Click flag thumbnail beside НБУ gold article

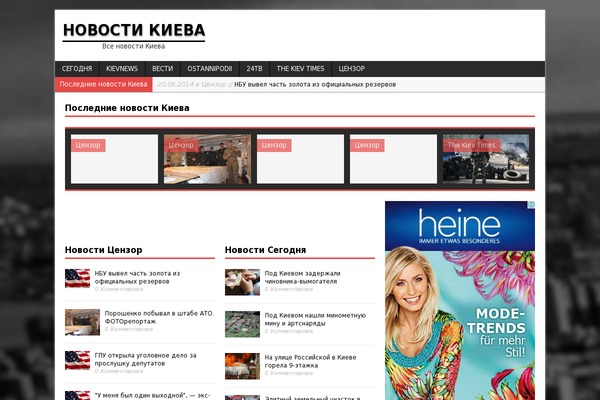click(77, 278)
